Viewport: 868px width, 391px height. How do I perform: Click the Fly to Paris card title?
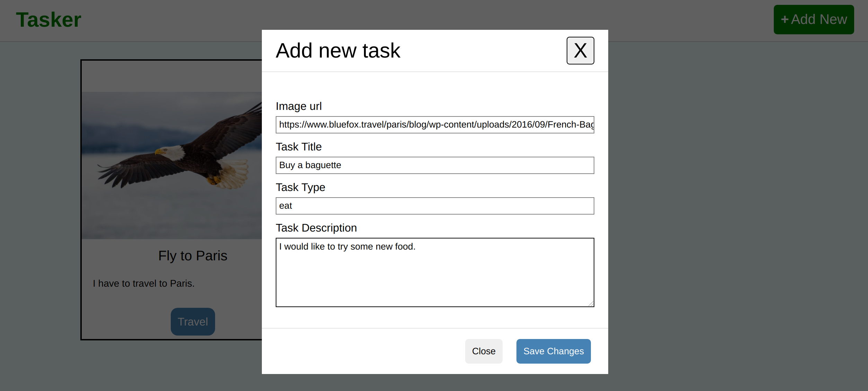pyautogui.click(x=193, y=256)
